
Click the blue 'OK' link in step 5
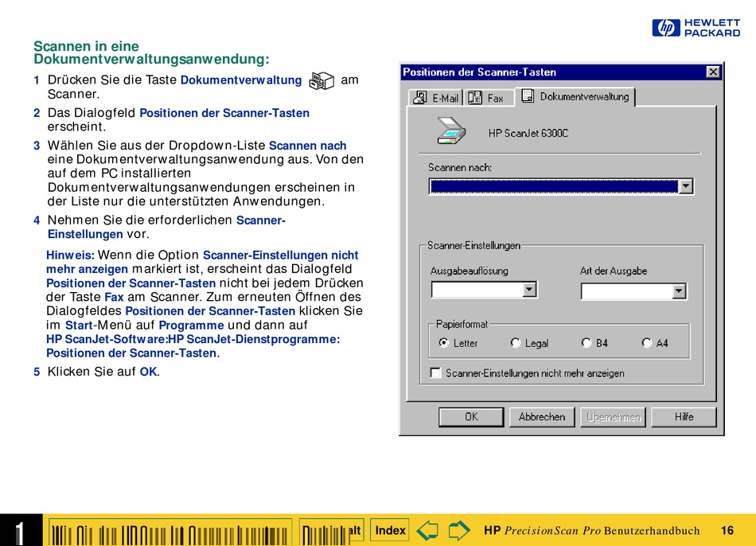[149, 372]
